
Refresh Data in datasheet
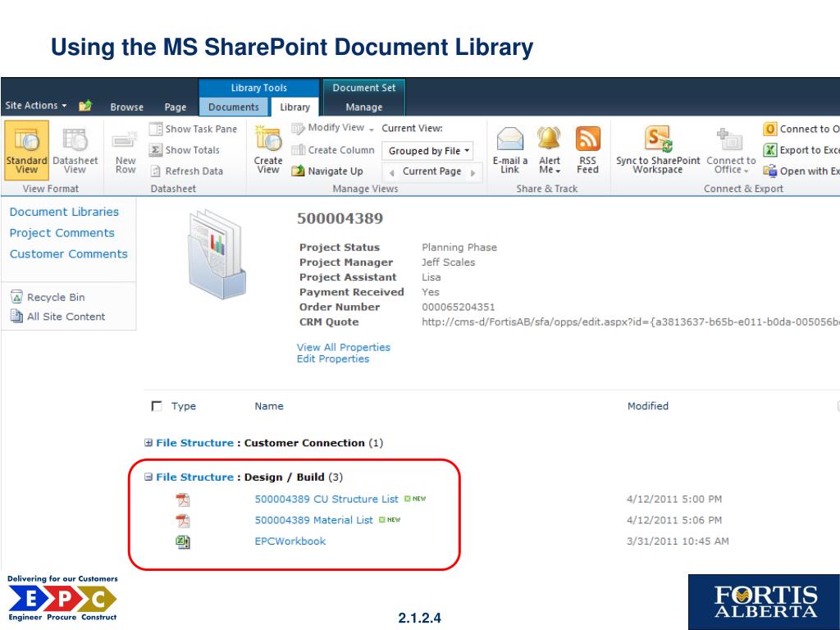(x=186, y=171)
